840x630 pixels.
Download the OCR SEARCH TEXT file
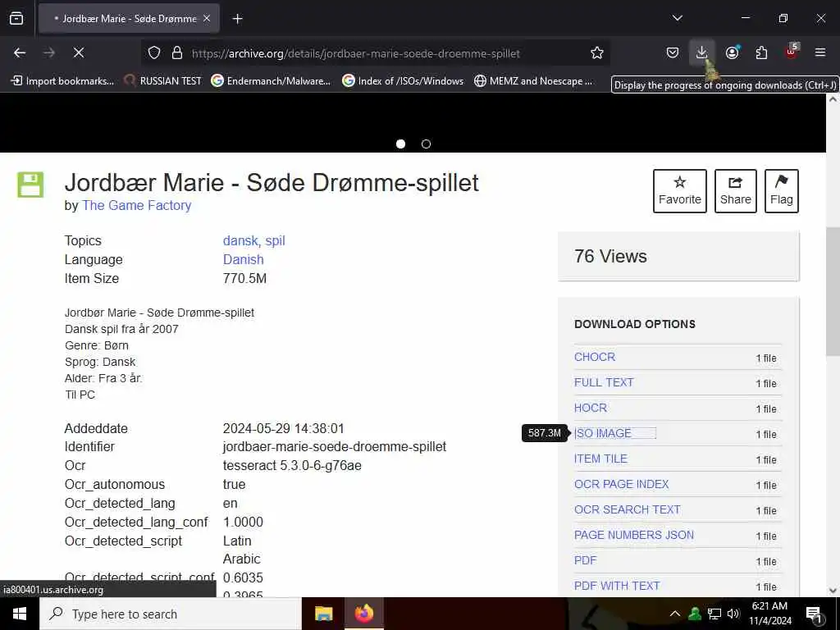(628, 509)
